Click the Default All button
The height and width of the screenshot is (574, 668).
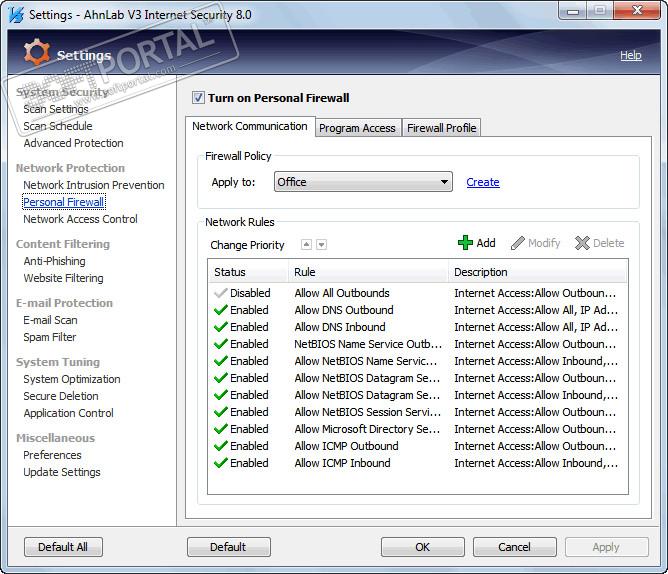pos(63,547)
